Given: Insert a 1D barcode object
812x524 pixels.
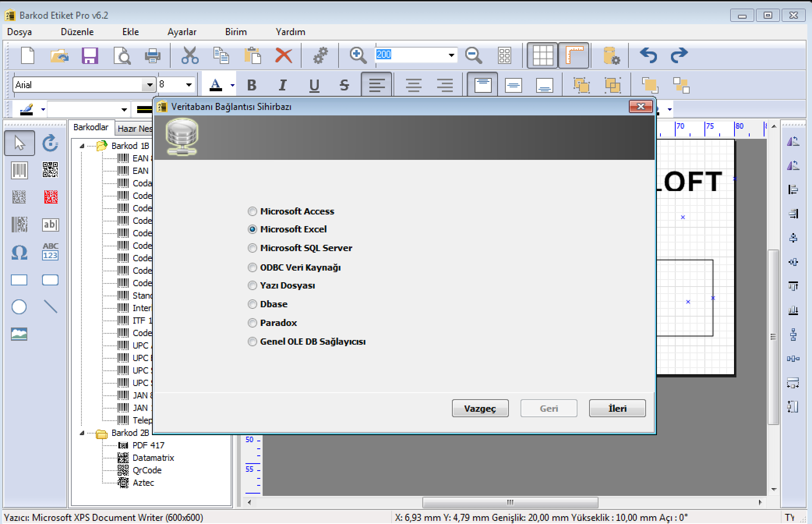Looking at the screenshot, I should 19,170.
